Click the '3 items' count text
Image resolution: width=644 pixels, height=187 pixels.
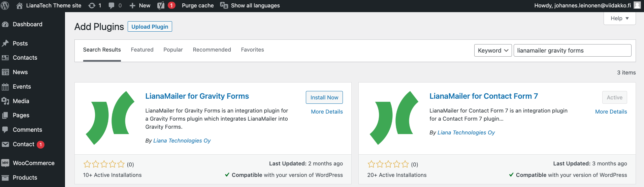click(626, 72)
